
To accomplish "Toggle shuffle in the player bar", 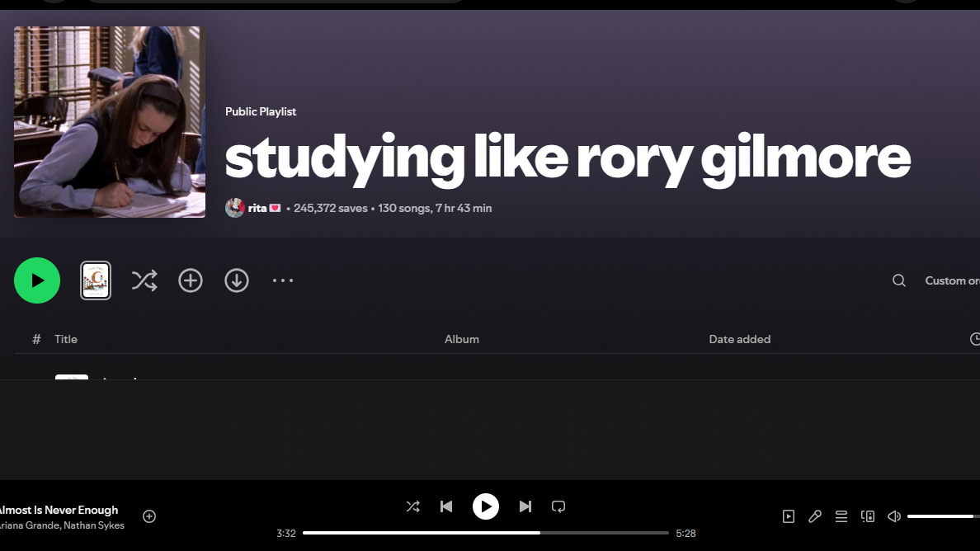I will point(412,506).
